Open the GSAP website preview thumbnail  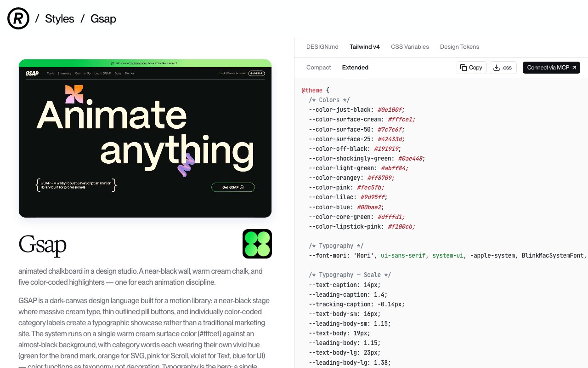click(x=145, y=138)
